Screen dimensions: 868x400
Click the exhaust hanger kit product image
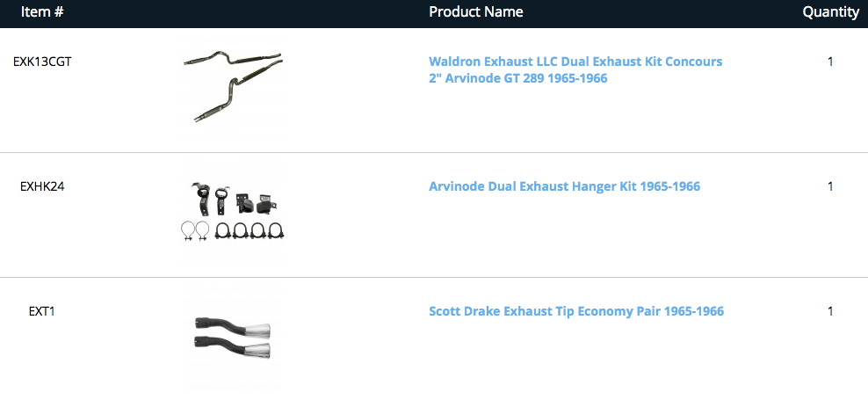(x=233, y=213)
